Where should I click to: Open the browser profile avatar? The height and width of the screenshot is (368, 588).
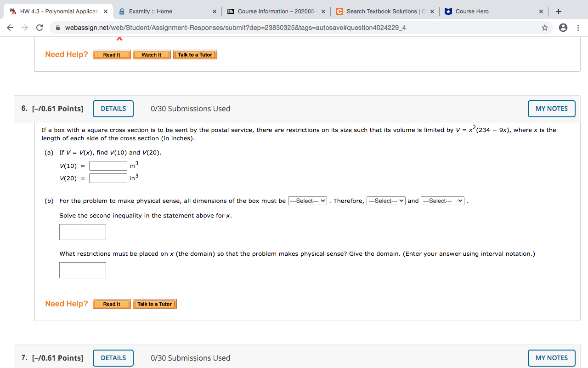click(x=563, y=28)
